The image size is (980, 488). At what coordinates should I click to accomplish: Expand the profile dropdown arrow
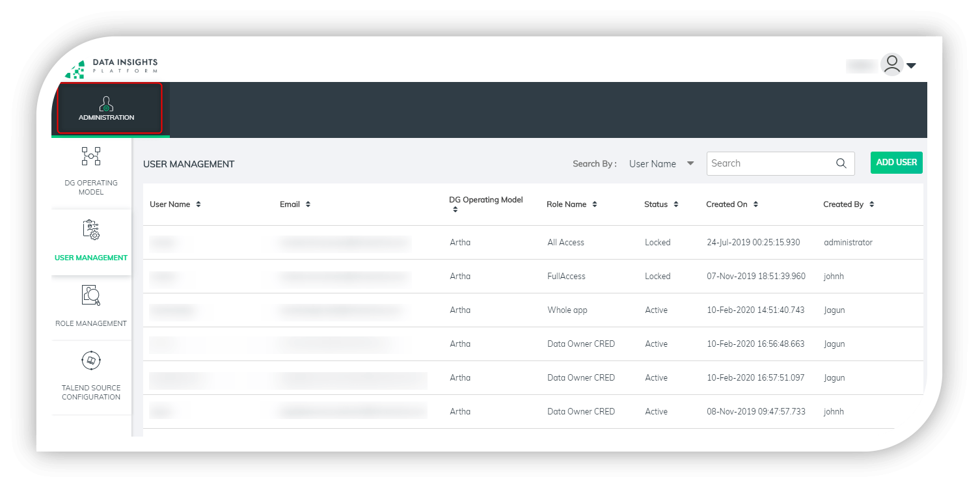911,65
